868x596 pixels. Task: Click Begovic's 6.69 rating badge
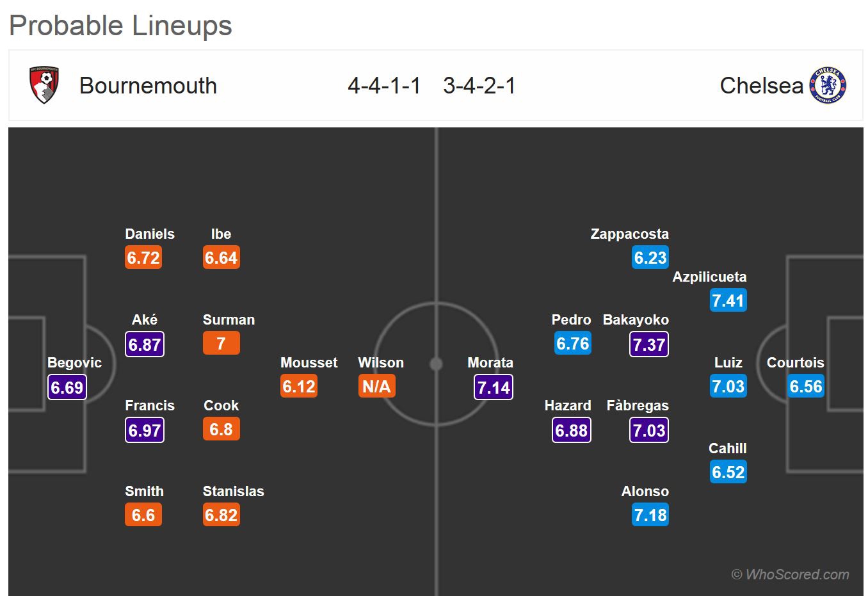pos(67,387)
